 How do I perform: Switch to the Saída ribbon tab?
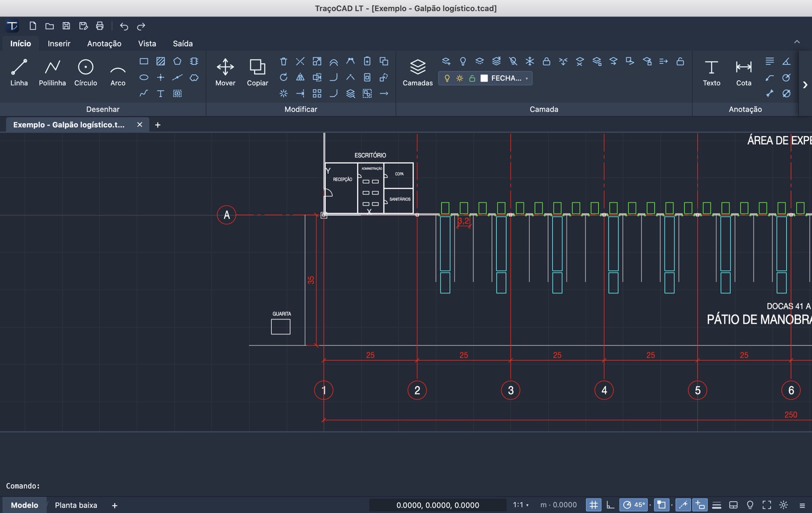tap(183, 43)
